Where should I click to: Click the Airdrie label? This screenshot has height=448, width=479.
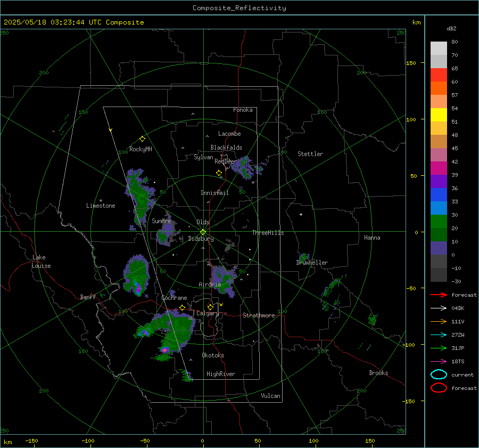point(210,284)
